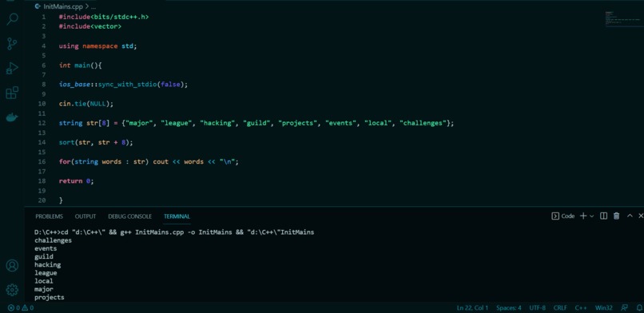
Task: Click "major" output line in terminal
Action: (44, 289)
